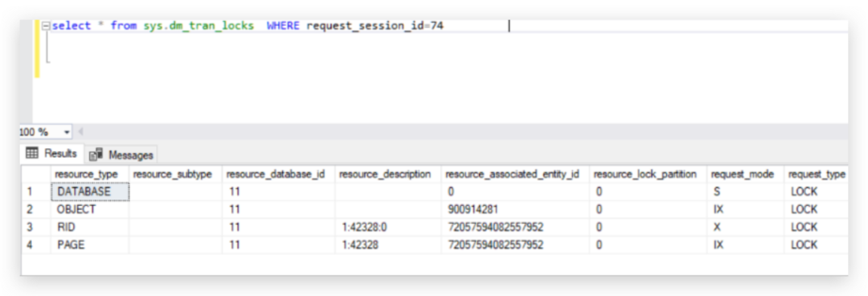The height and width of the screenshot is (296, 868).
Task: Collapse the select statement outline toggle
Action: (45, 26)
